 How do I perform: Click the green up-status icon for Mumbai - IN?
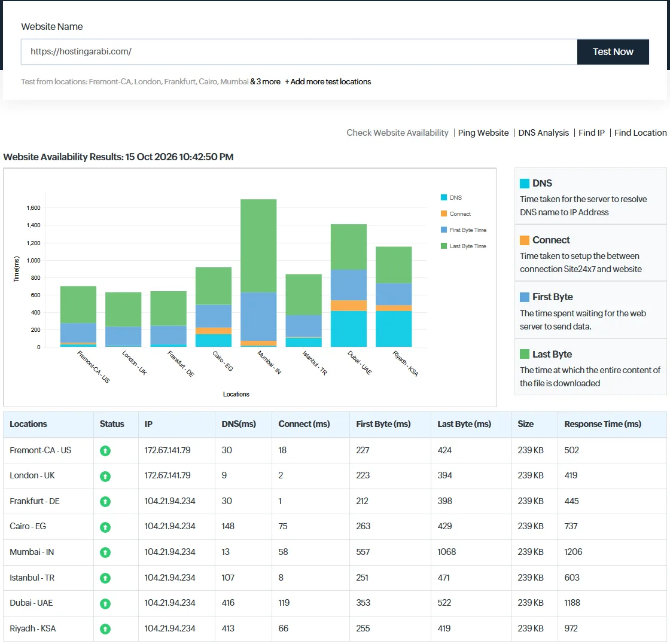tap(105, 552)
